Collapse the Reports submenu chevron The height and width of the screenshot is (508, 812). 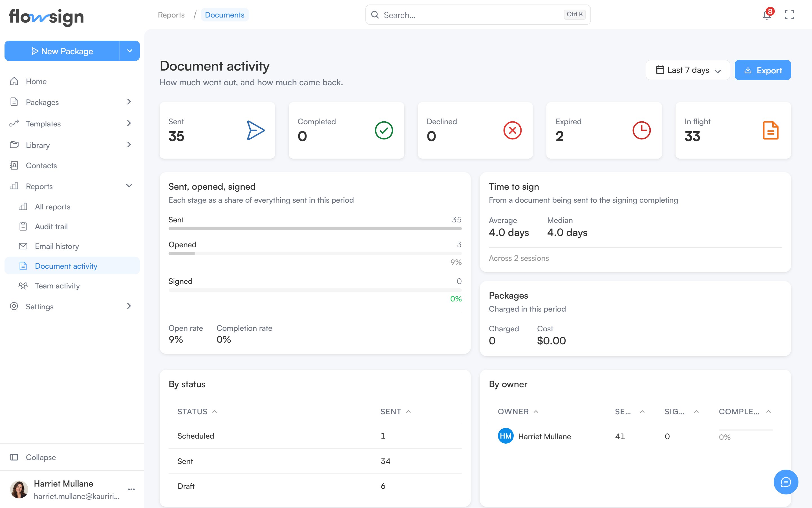tap(129, 186)
